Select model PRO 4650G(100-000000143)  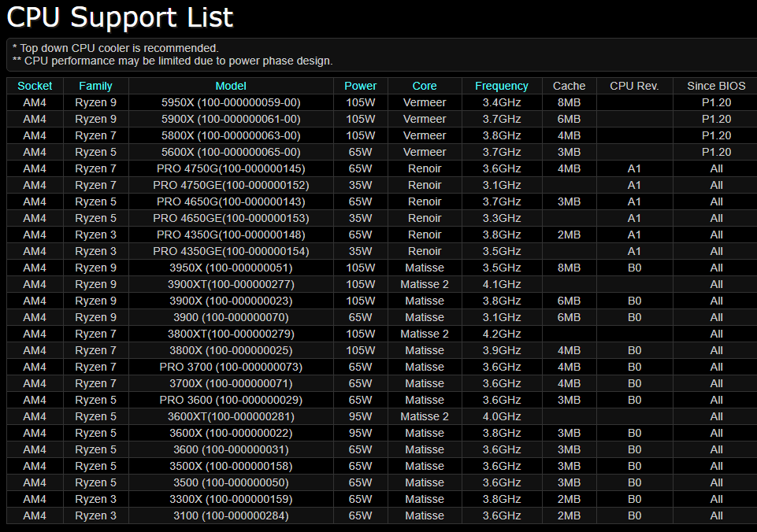(231, 201)
